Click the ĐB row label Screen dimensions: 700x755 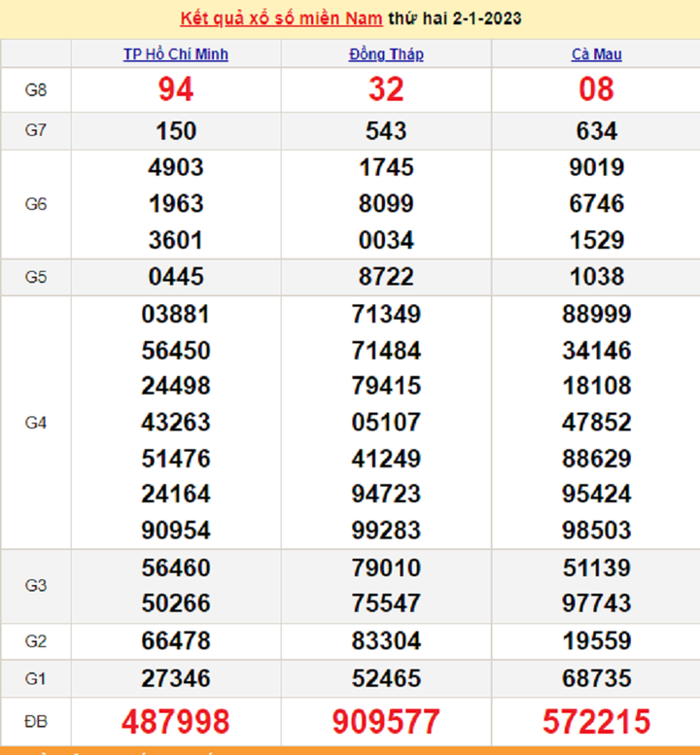pos(36,722)
